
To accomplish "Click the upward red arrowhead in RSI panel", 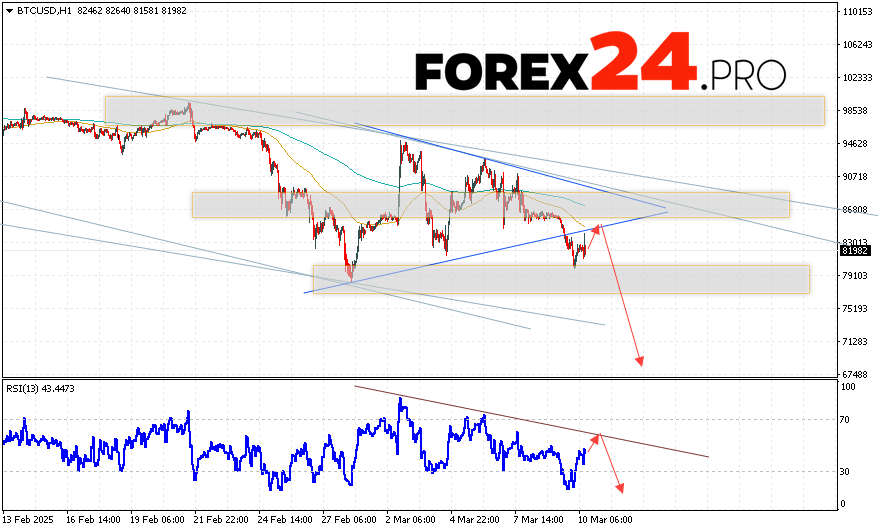I will pyautogui.click(x=597, y=438).
